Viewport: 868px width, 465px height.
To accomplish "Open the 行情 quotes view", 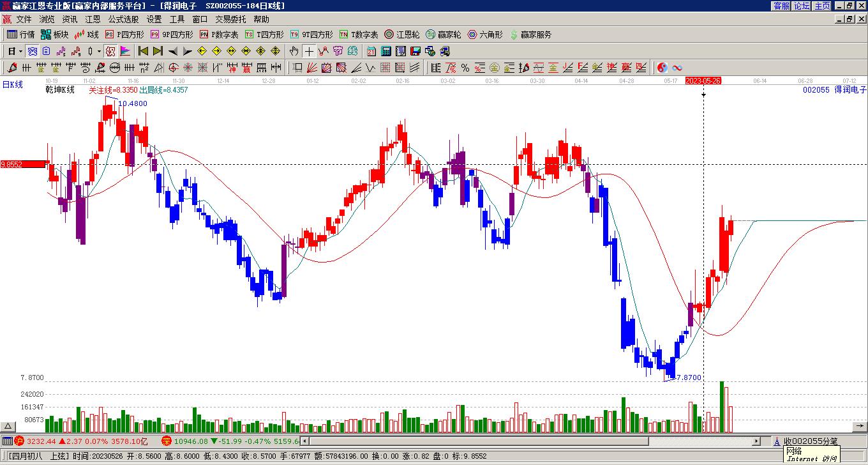I will click(x=20, y=34).
